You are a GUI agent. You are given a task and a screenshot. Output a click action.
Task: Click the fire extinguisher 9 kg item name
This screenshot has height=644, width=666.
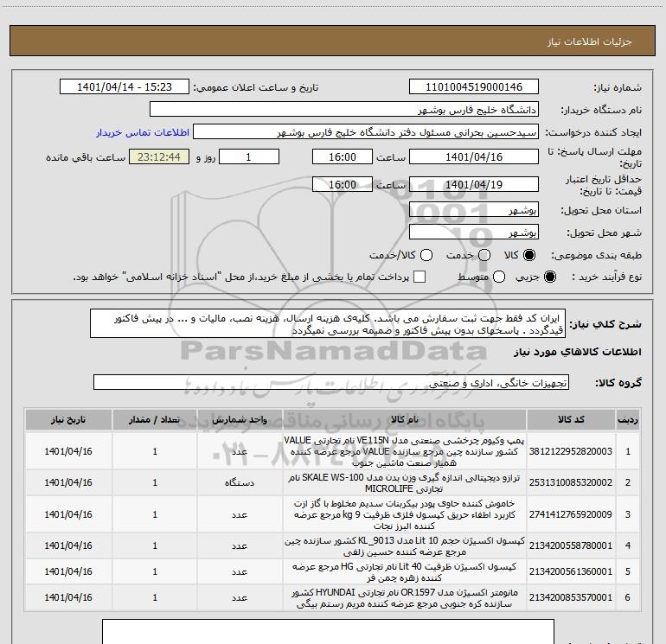pos(405,514)
